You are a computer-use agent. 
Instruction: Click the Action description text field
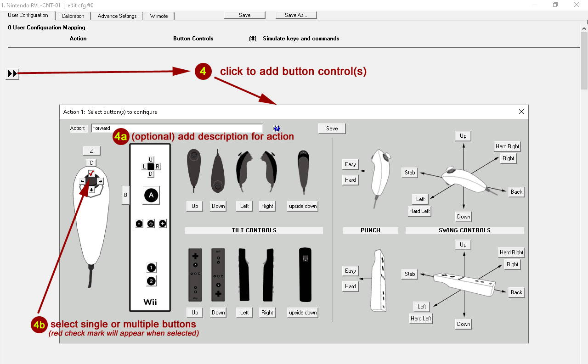(177, 129)
